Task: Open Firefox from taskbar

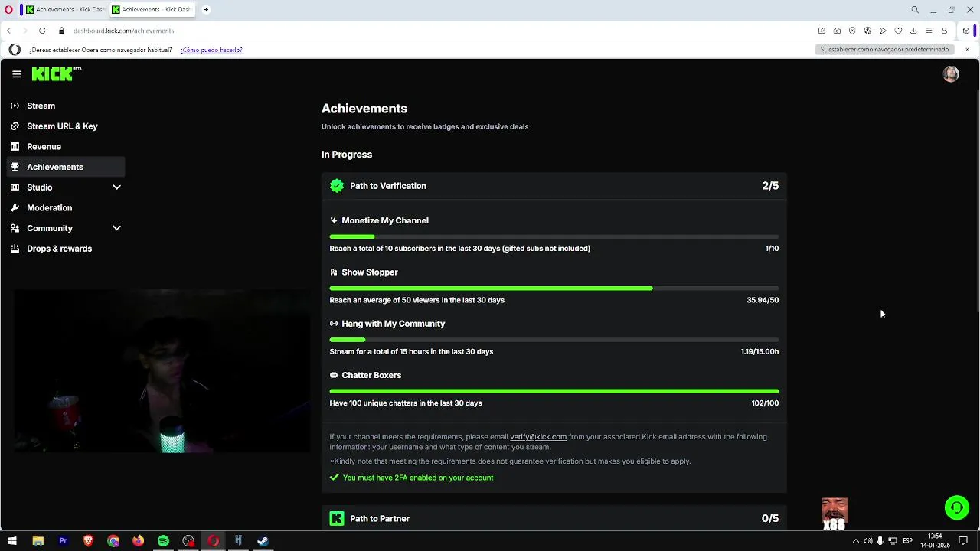Action: click(x=138, y=541)
